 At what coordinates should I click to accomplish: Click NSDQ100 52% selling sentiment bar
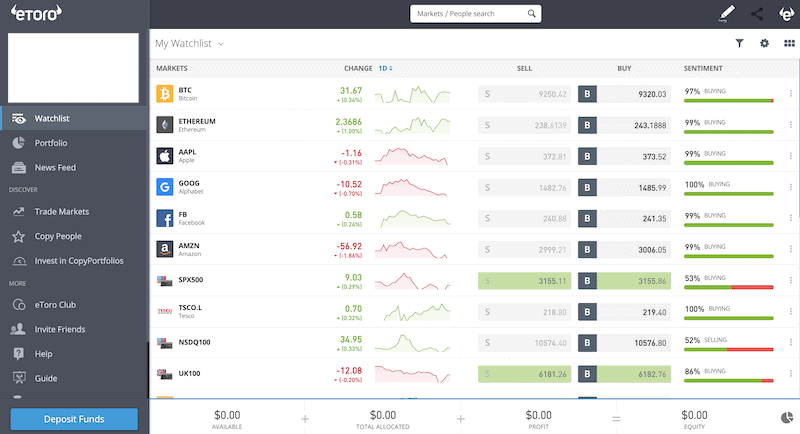[729, 349]
